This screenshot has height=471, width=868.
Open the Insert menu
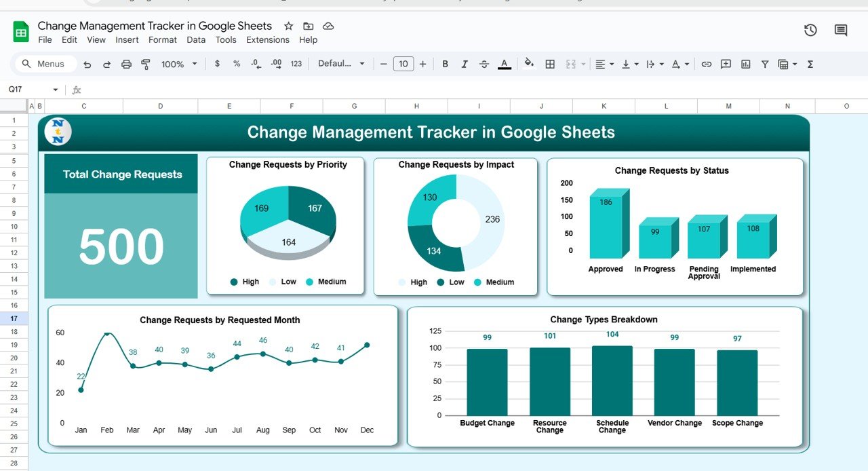[127, 40]
